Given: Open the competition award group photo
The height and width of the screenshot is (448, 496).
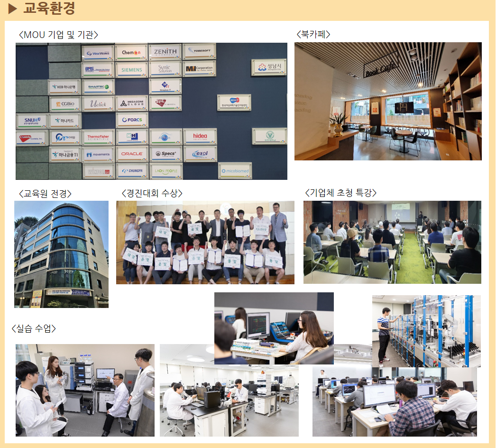Looking at the screenshot, I should [x=205, y=243].
